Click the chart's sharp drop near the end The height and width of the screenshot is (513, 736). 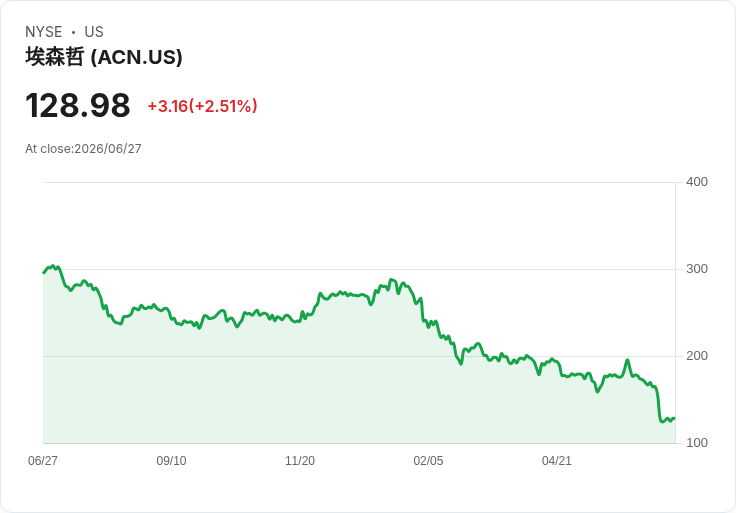[658, 404]
